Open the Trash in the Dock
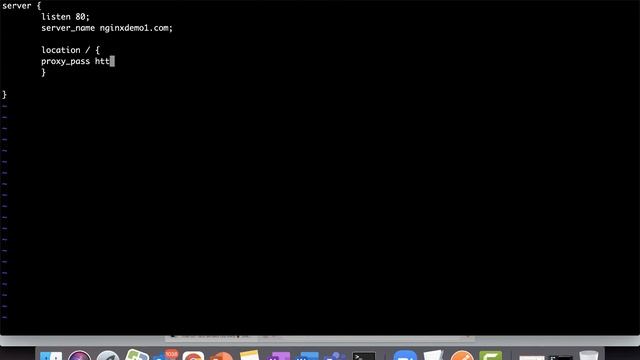This screenshot has width=640, height=360. tap(589, 356)
